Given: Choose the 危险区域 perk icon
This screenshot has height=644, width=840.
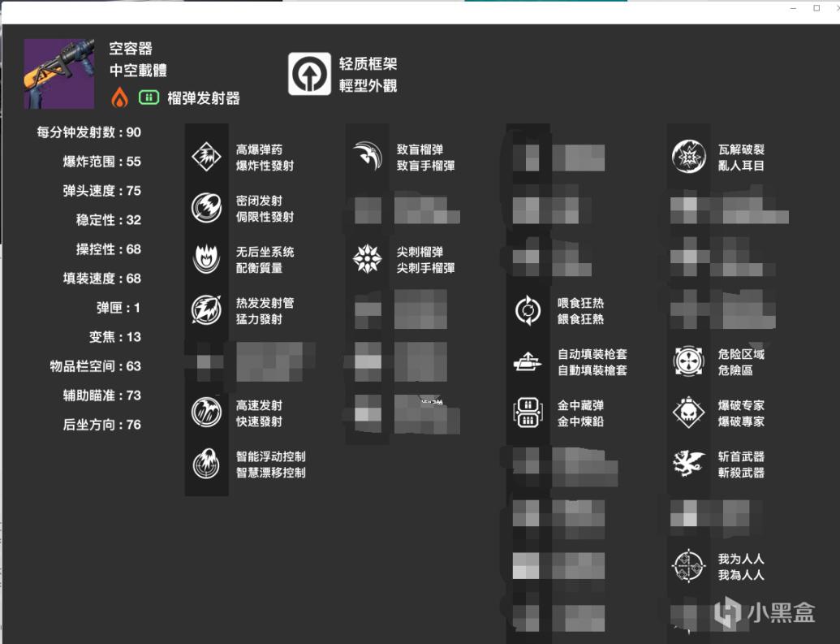Looking at the screenshot, I should 688,361.
